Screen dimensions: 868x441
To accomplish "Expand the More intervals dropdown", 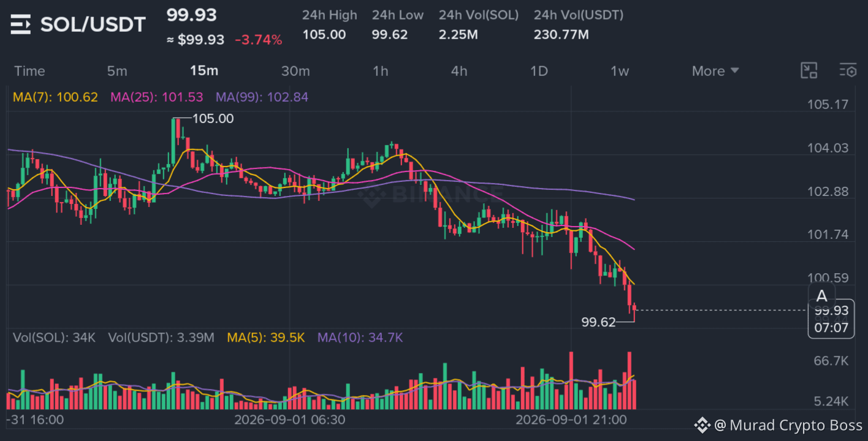I will coord(715,71).
